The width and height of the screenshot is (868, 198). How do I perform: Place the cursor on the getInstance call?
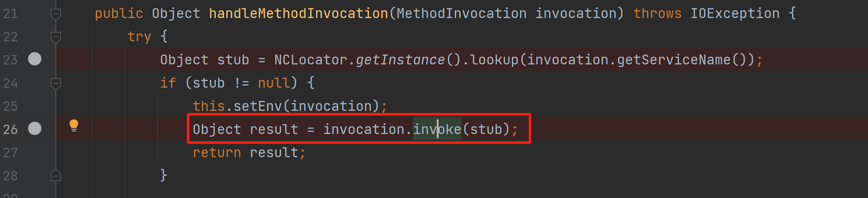400,60
